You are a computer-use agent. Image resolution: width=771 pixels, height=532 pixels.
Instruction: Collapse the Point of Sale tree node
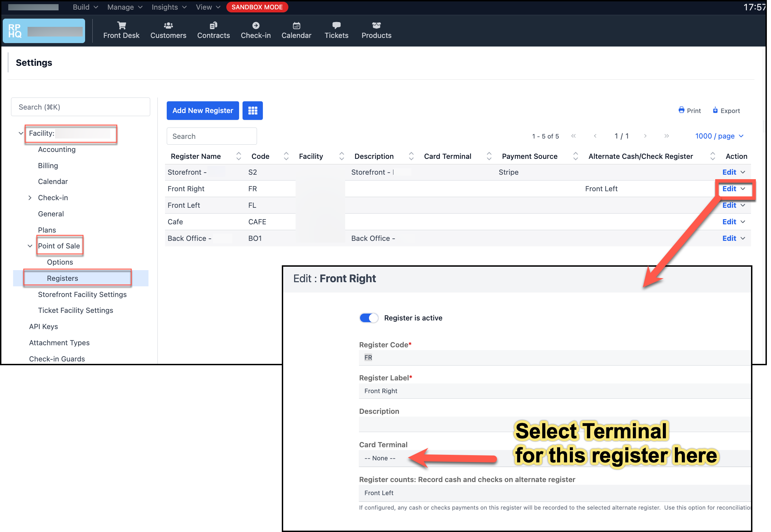pos(30,246)
